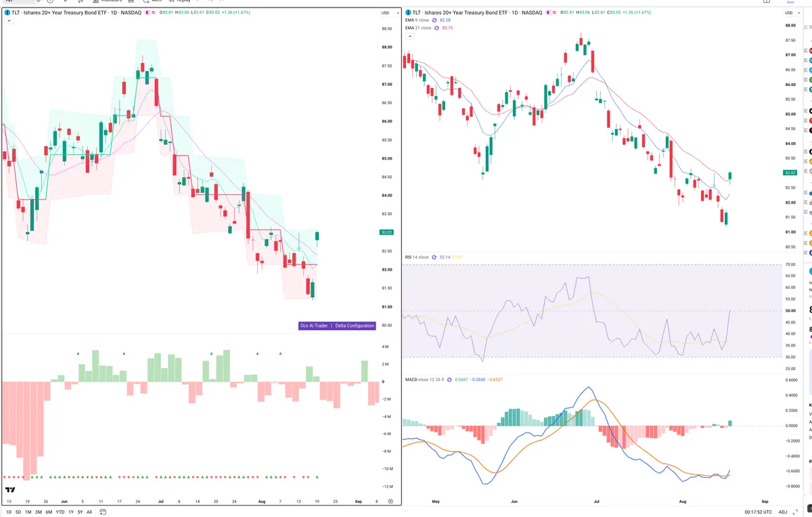812x517 pixels.
Task: Click the Delta Configuration label
Action: [355, 325]
